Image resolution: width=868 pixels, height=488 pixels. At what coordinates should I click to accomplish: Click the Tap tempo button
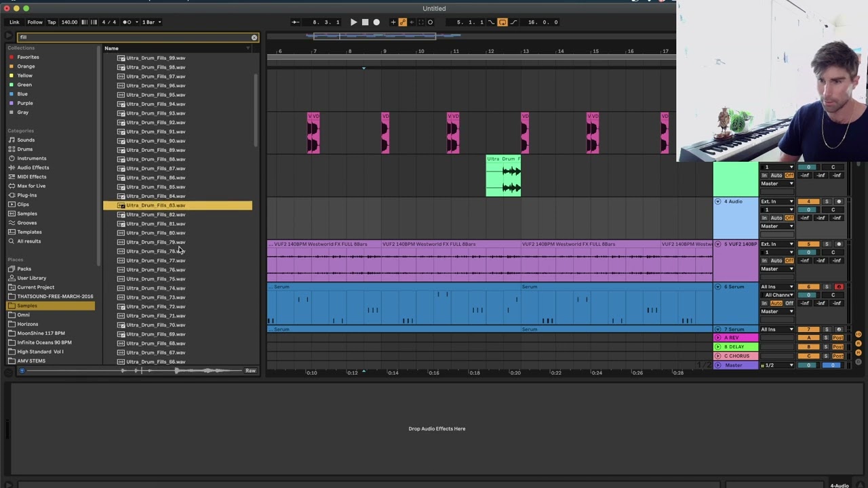52,22
